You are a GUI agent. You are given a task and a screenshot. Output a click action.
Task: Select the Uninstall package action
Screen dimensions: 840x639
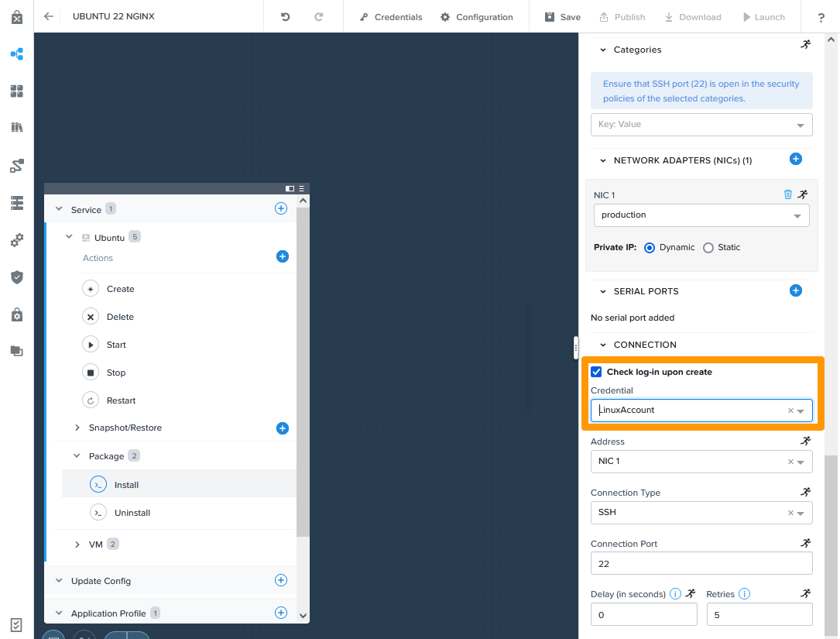pos(132,513)
